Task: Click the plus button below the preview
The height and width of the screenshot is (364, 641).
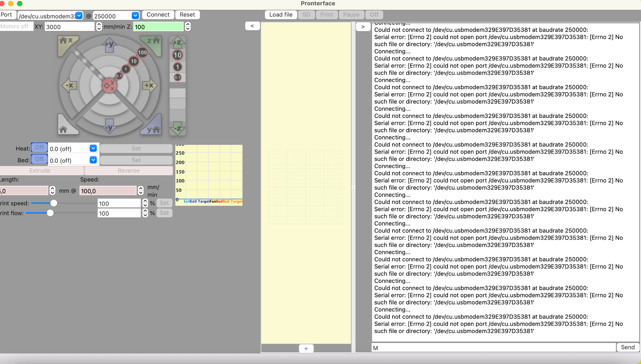Action: (306, 348)
